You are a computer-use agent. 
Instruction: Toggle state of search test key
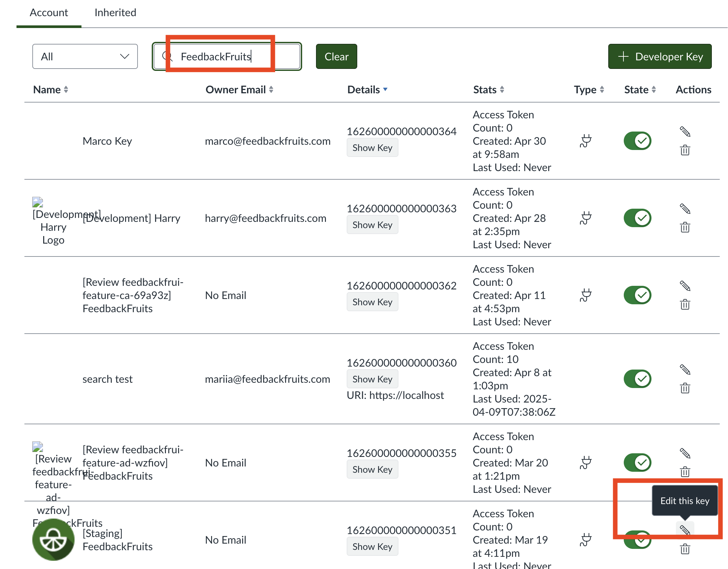tap(637, 379)
